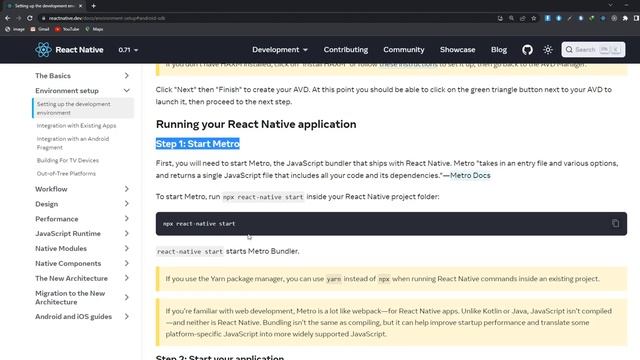The image size is (640, 360).
Task: Open the Gmail bookmark
Action: pyautogui.click(x=40, y=29)
